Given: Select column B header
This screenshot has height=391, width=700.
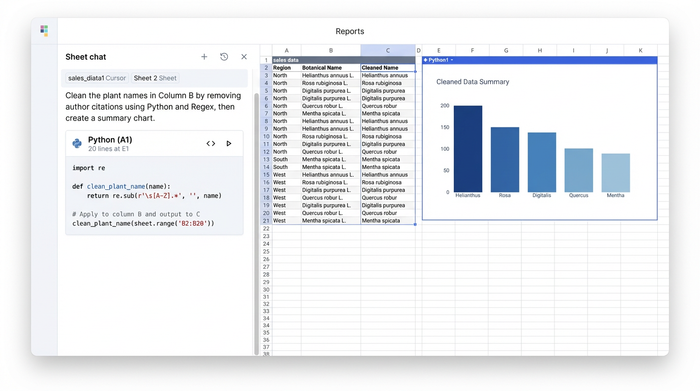Looking at the screenshot, I should [331, 50].
